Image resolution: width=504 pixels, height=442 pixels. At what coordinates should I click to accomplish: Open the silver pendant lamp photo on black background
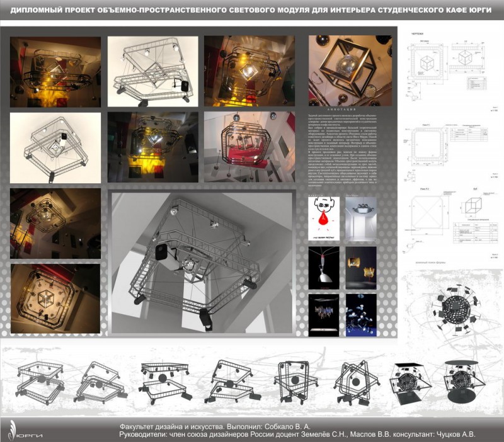pos(324,268)
